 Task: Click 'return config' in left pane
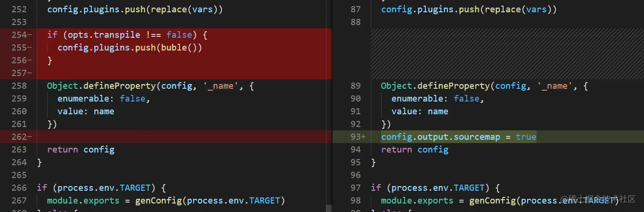click(81, 150)
